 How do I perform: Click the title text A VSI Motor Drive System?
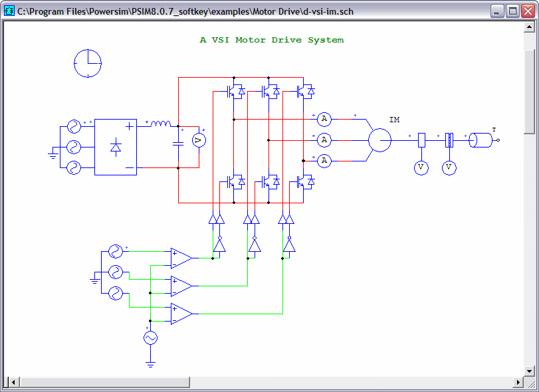272,40
